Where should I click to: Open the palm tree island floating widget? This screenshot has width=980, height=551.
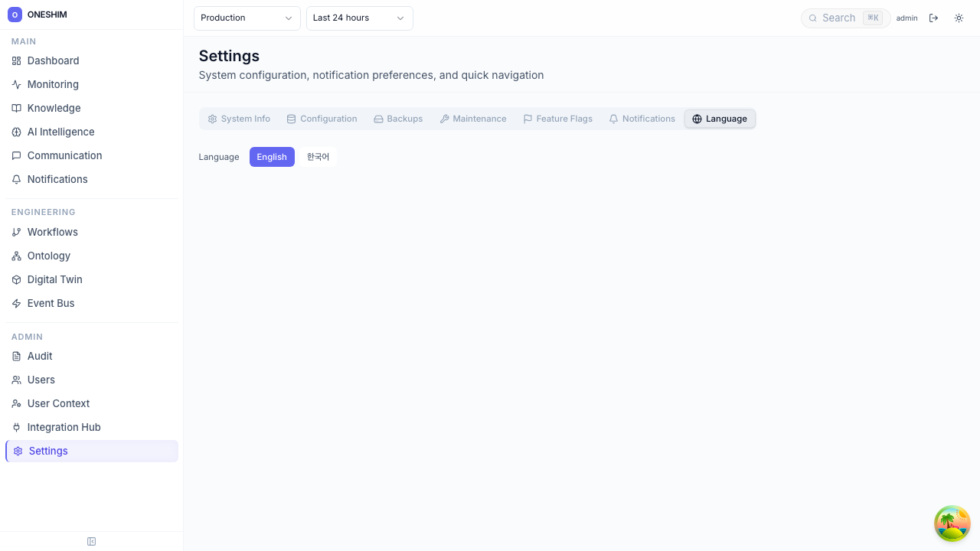952,523
